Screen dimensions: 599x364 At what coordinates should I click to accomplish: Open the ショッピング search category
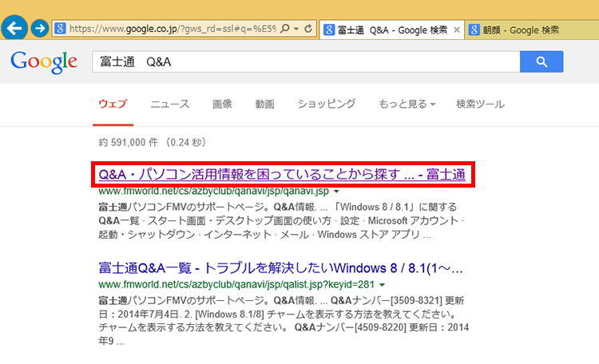[326, 105]
